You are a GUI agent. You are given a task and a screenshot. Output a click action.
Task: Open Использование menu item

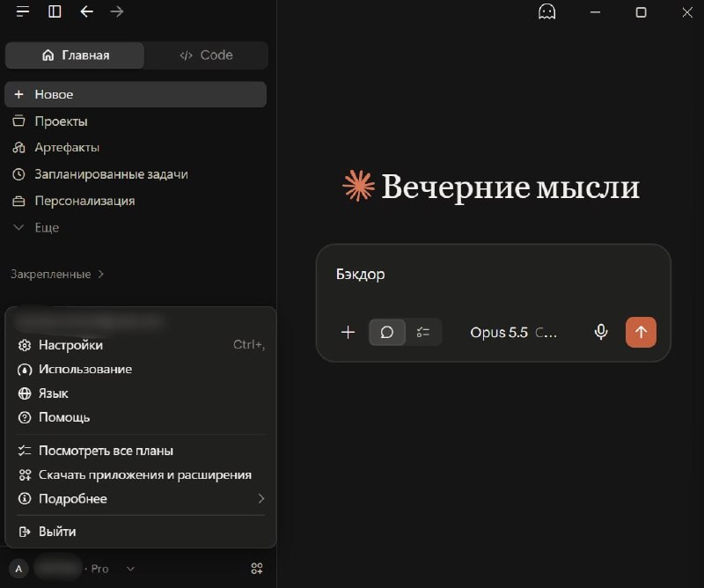click(141, 369)
